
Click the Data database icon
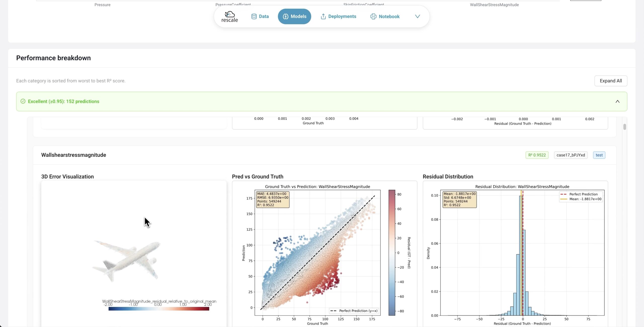pos(254,17)
